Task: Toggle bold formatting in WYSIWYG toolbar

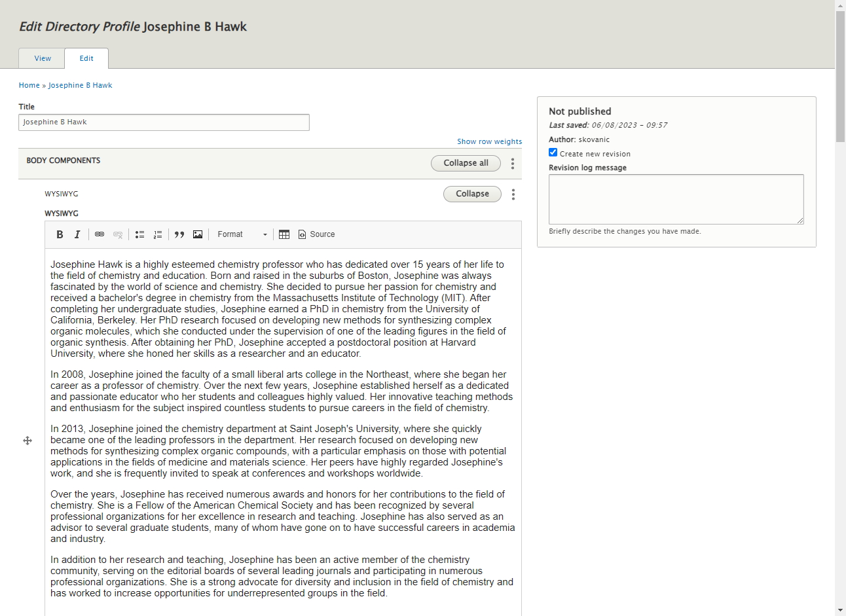Action: 60,234
